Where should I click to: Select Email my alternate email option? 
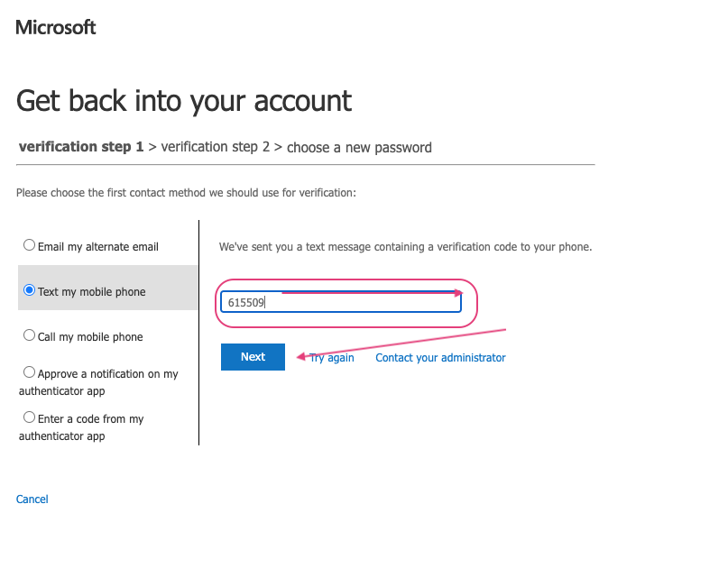[x=29, y=245]
